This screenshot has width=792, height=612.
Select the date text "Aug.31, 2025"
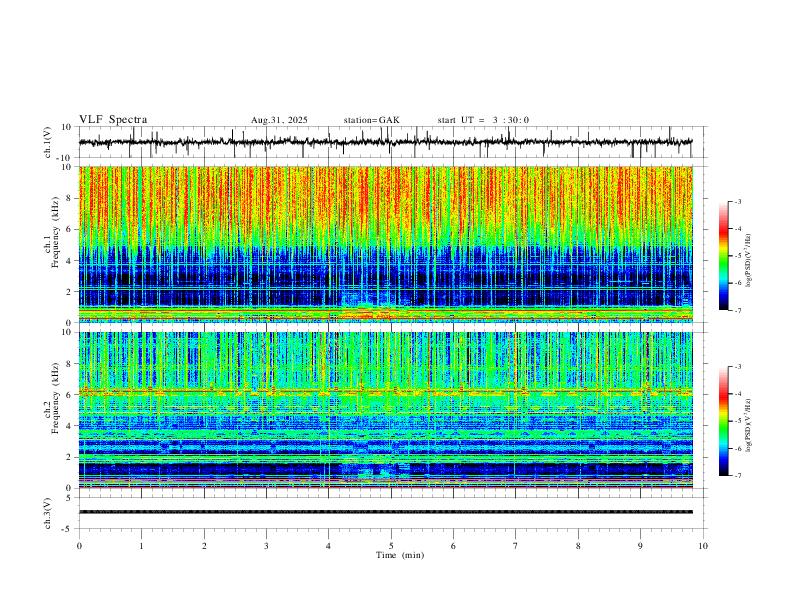279,120
